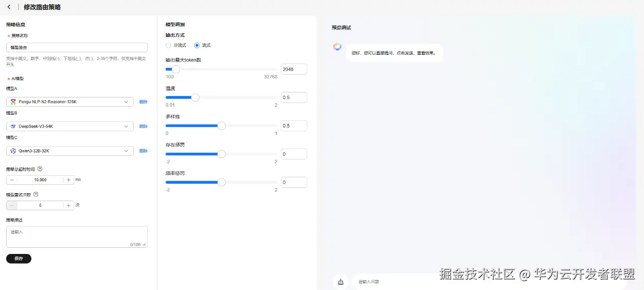Click the assistant avatar in the preview chat

[x=337, y=47]
